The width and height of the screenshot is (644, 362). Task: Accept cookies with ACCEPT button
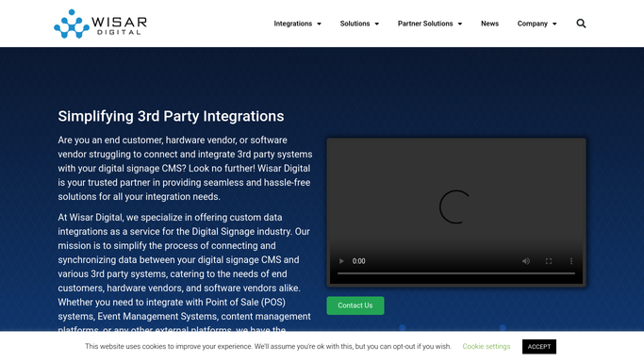(538, 346)
